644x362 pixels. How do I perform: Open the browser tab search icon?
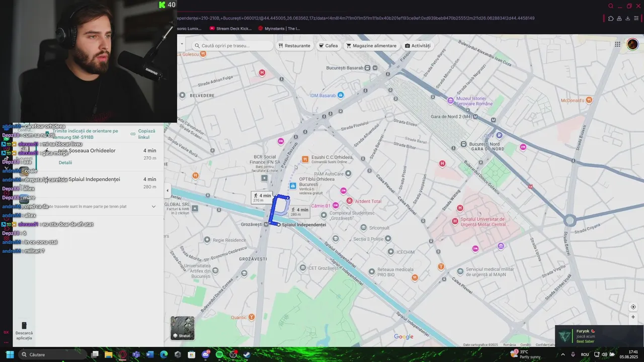611,6
